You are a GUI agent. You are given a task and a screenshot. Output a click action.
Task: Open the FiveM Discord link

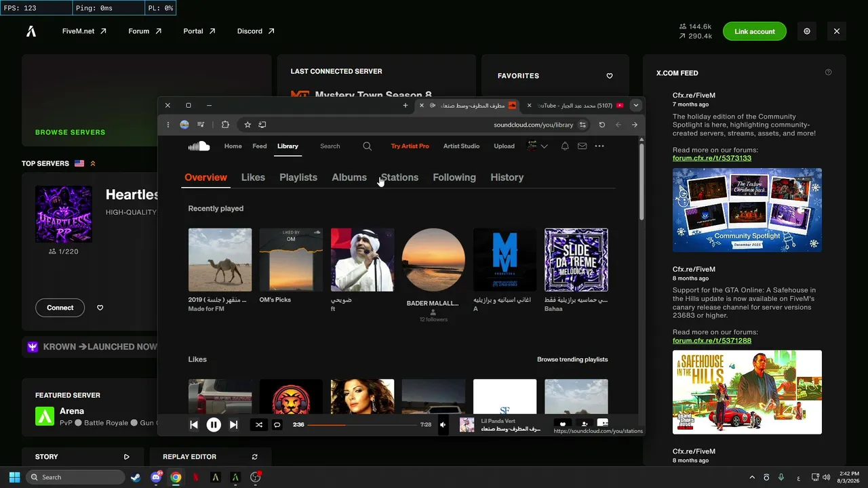pos(256,31)
